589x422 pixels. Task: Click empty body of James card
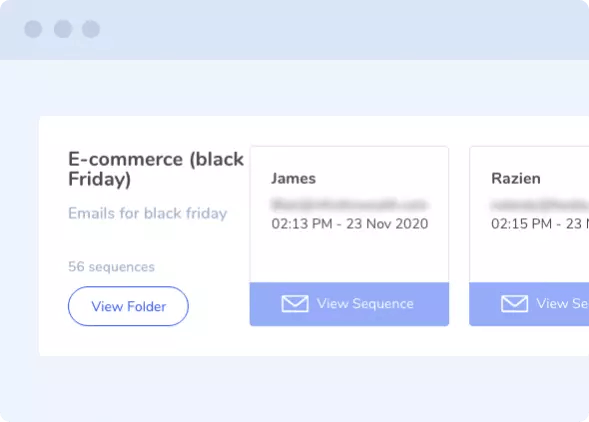click(349, 257)
